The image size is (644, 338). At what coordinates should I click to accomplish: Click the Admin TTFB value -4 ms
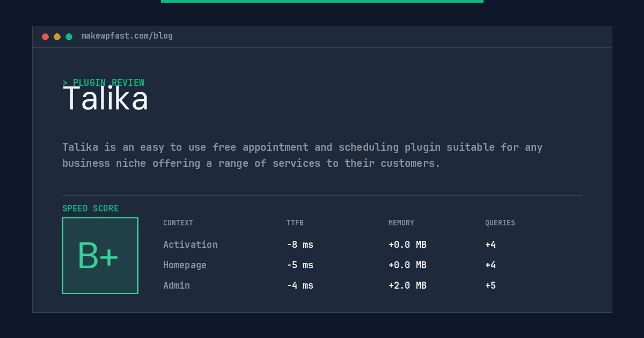300,285
